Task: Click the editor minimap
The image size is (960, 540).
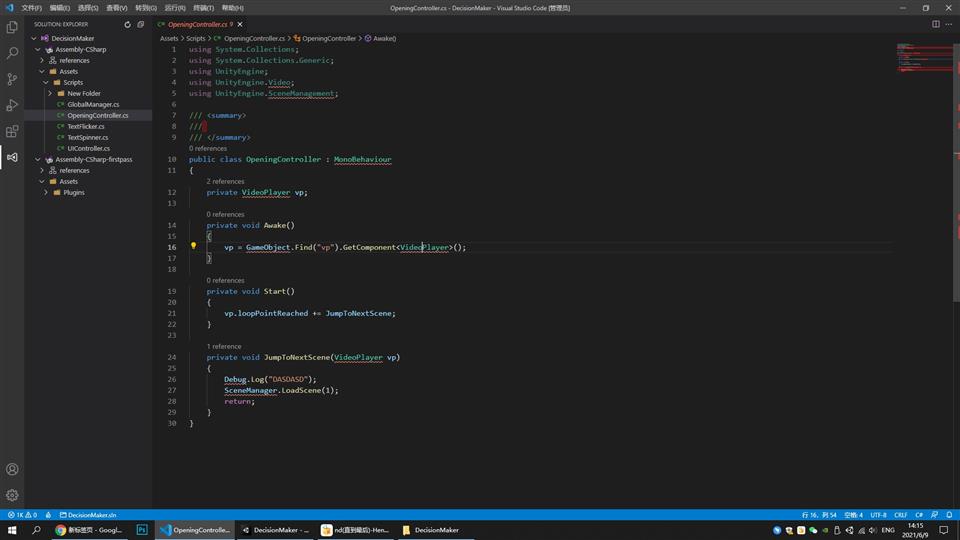Action: pyautogui.click(x=924, y=58)
